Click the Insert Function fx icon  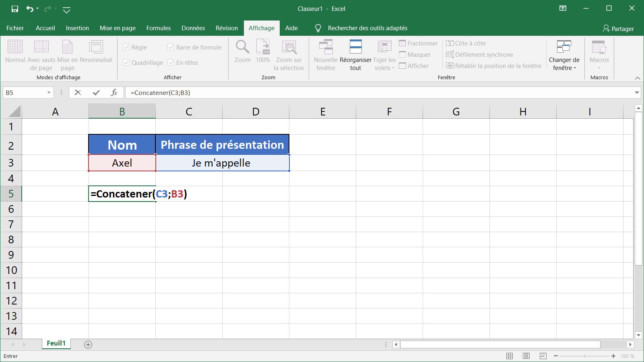[x=114, y=93]
